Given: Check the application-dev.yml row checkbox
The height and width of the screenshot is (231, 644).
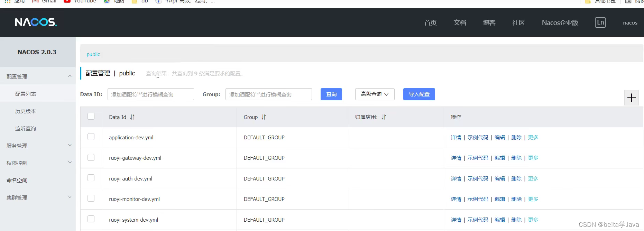Looking at the screenshot, I should point(91,137).
